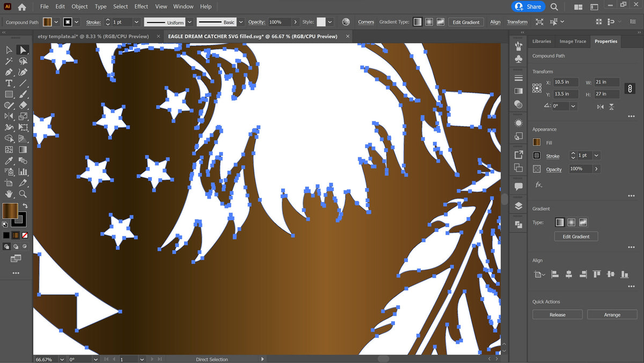
Task: Open the stroke color dropdown in control bar
Action: click(77, 22)
